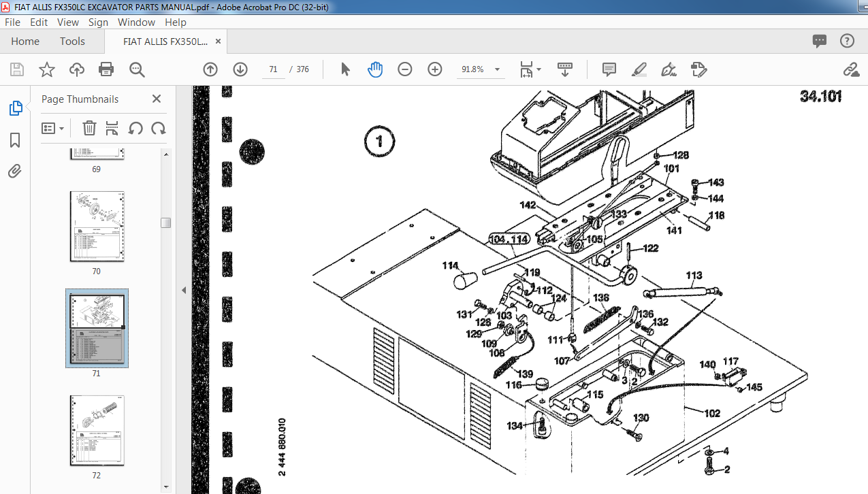Screen dimensions: 868x494
Task: Click the print pages icon in thumbnails panel
Action: tap(112, 128)
